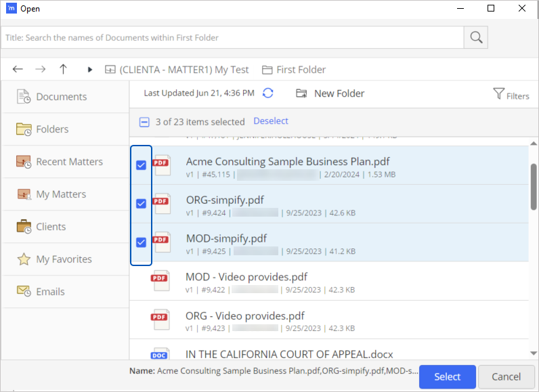Close the Open dialog window
Image resolution: width=539 pixels, height=392 pixels.
click(x=522, y=8)
